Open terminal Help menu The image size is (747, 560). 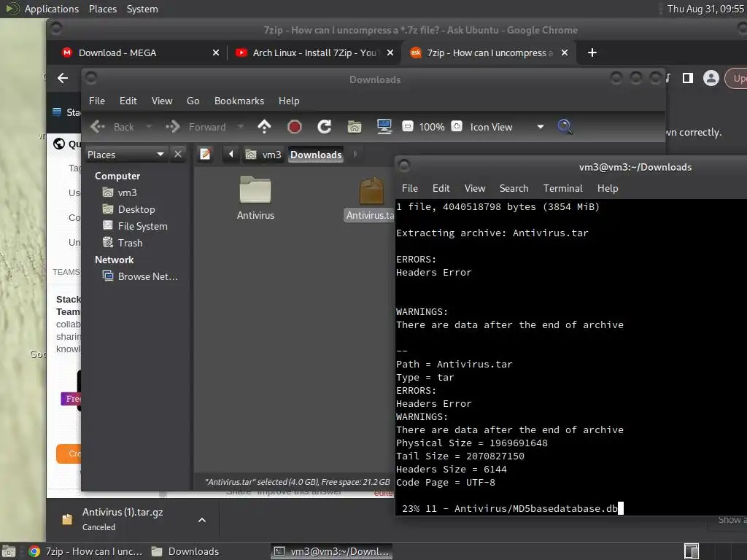pos(608,188)
